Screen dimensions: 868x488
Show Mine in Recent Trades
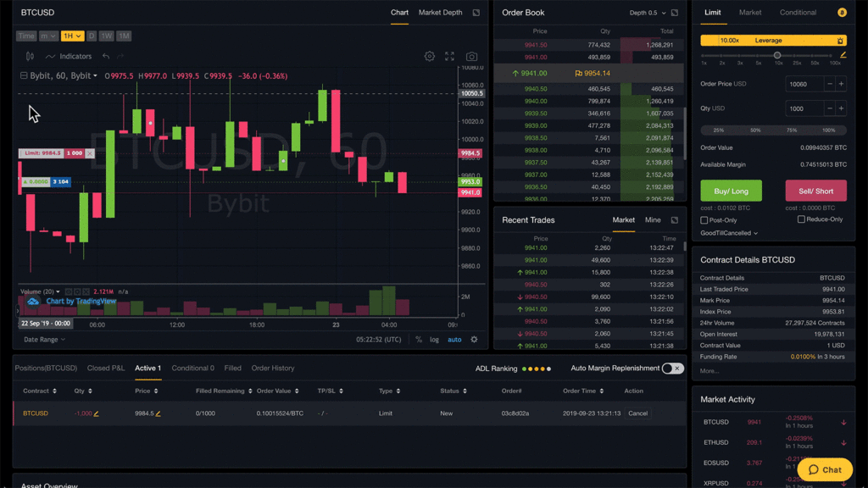pyautogui.click(x=653, y=220)
